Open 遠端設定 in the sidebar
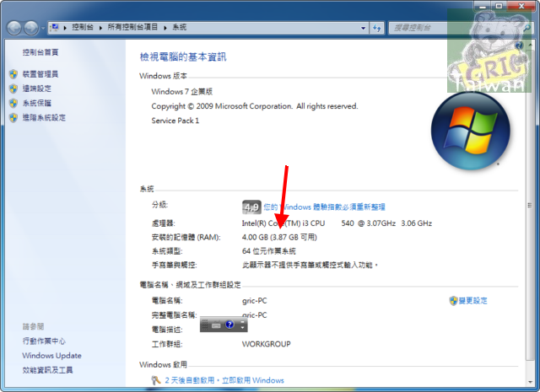The image size is (540, 392). (37, 89)
